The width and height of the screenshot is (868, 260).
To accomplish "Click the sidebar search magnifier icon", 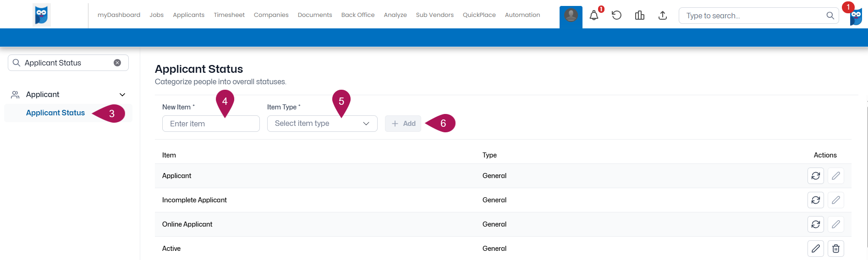I will pos(16,63).
